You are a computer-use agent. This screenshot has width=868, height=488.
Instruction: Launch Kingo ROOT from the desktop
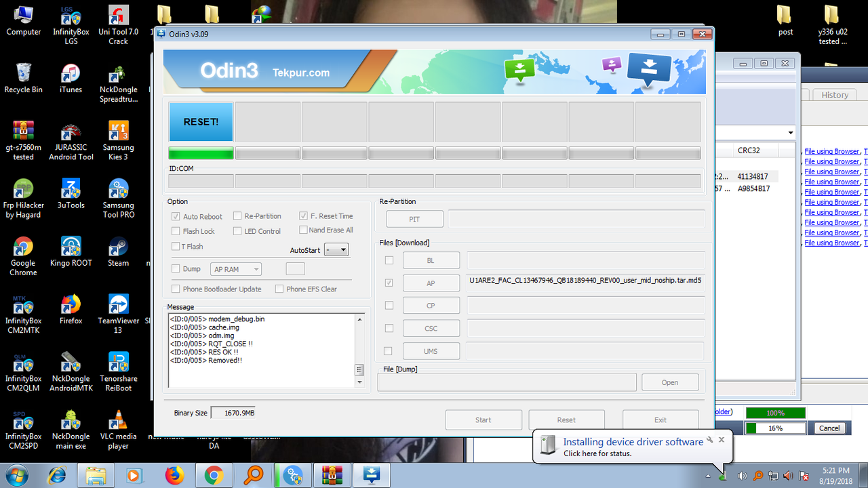click(x=71, y=251)
